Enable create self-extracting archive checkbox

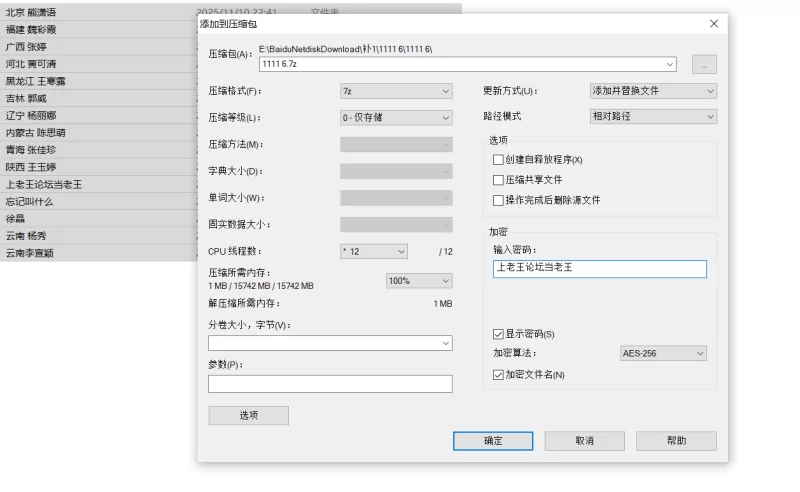click(x=499, y=160)
